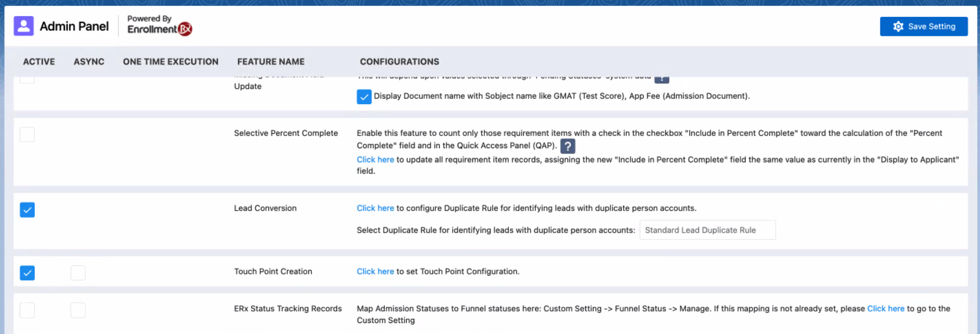This screenshot has width=980, height=334.
Task: Click here link to update requirement items
Action: 375,160
